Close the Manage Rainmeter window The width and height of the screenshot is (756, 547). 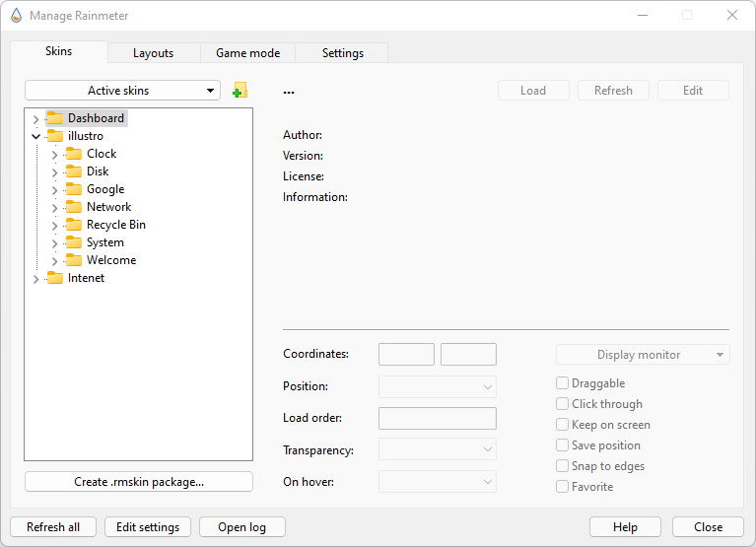732,16
